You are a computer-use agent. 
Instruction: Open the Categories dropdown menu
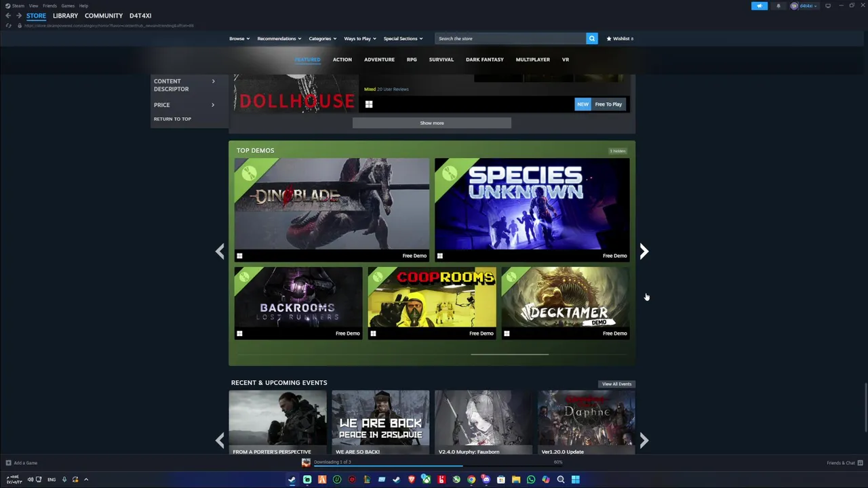point(323,39)
